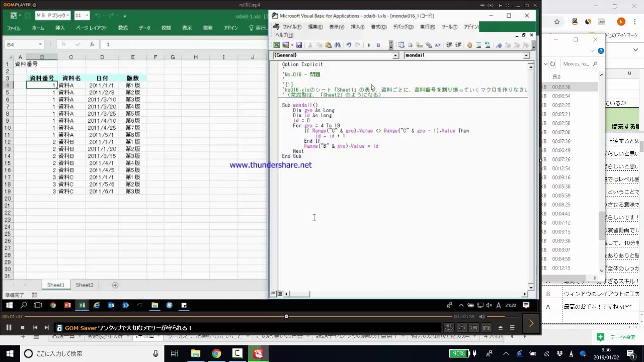Pause the video in GOM Player
This screenshot has height=362, width=644.
click(x=9, y=328)
